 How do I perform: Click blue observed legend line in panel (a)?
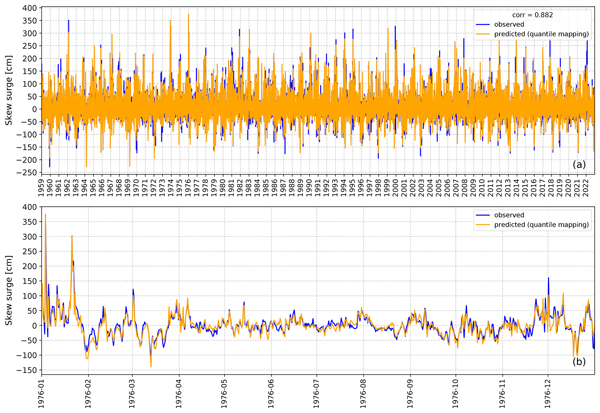pos(483,24)
